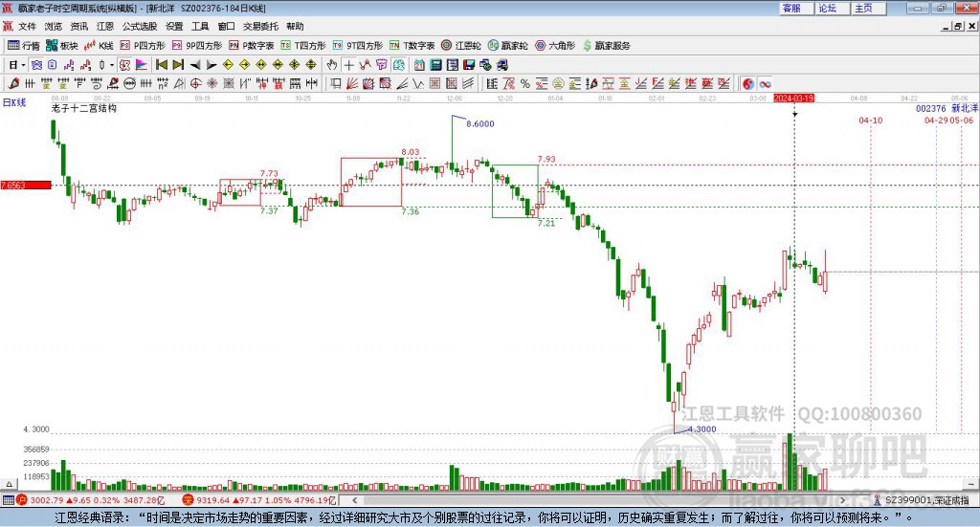Open the 江恩 menu
The image size is (980, 527).
pos(105,26)
